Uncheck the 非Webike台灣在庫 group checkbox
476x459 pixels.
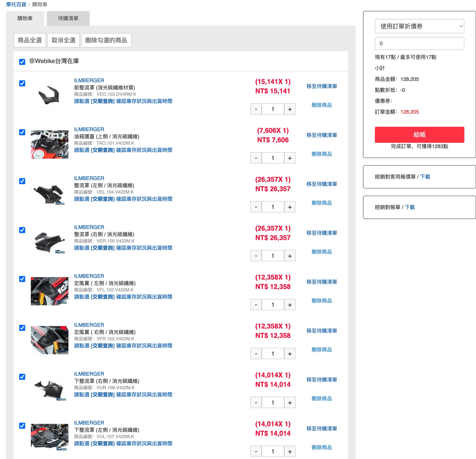click(x=22, y=62)
